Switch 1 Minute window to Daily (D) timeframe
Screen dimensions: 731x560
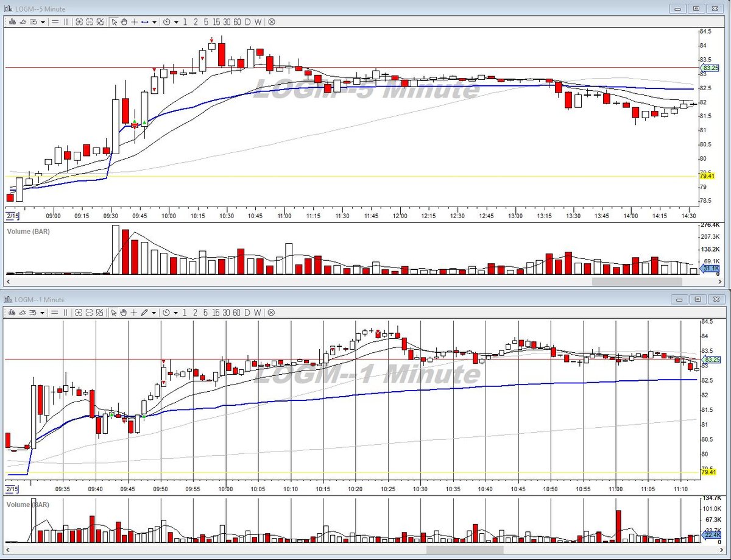click(248, 312)
